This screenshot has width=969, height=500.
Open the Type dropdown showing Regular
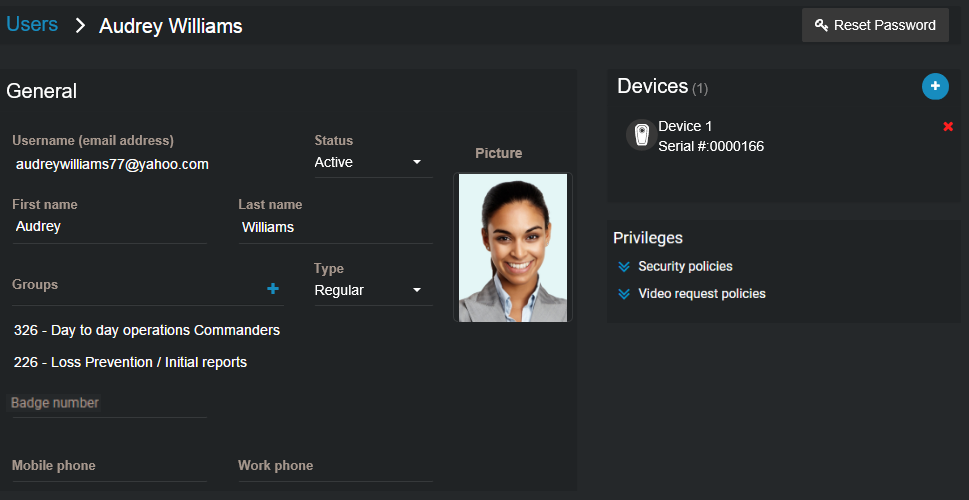pos(373,290)
